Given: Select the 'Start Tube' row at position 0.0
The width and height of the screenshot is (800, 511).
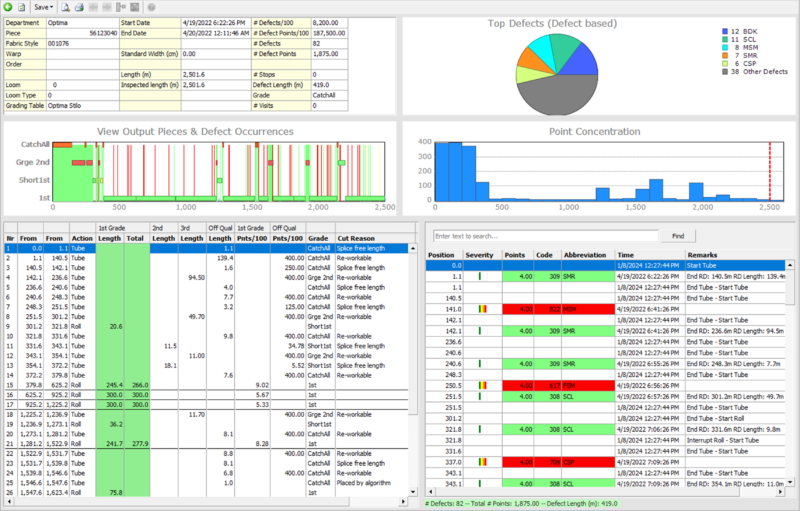Looking at the screenshot, I should tap(606, 265).
